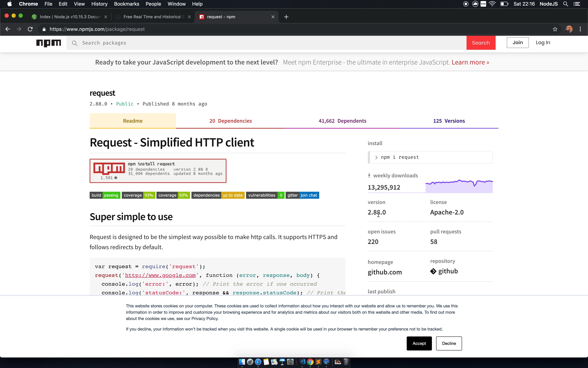Viewport: 588px width, 368px height.
Task: Click the 'Learn more »' enterprise link
Action: coord(470,62)
